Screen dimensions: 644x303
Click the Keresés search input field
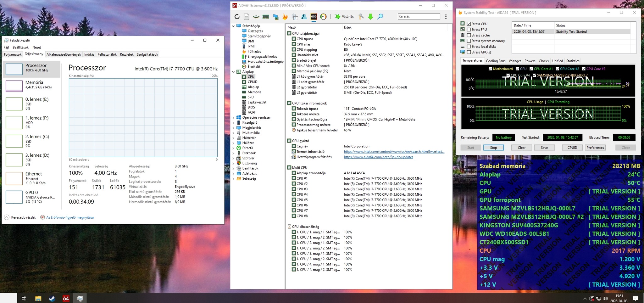point(419,16)
